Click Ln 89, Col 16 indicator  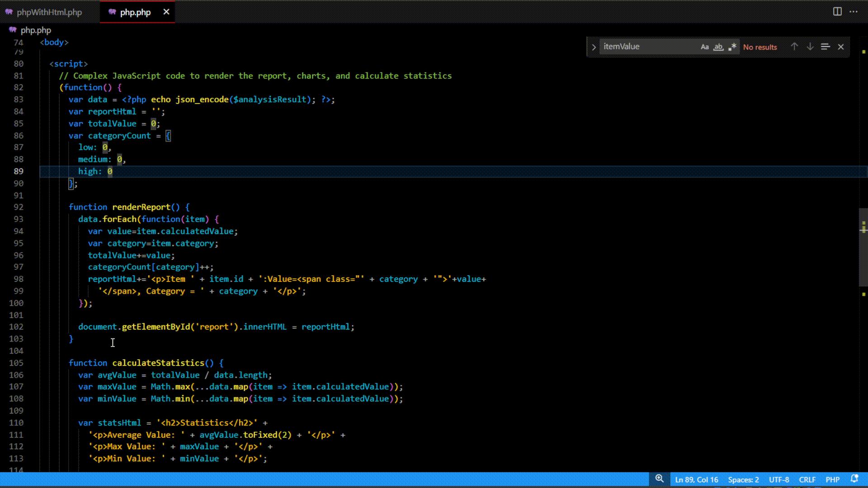tap(696, 479)
